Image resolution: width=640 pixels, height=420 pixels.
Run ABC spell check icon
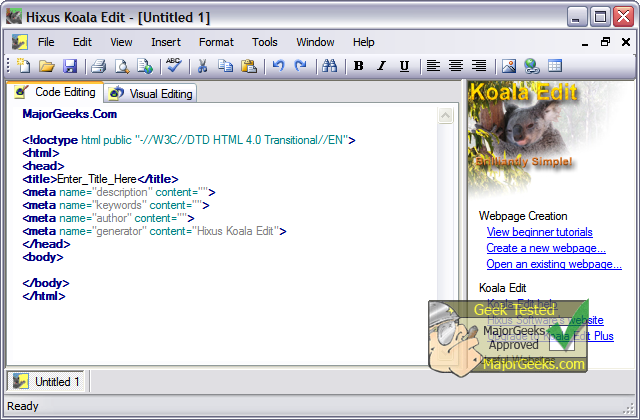[x=174, y=65]
